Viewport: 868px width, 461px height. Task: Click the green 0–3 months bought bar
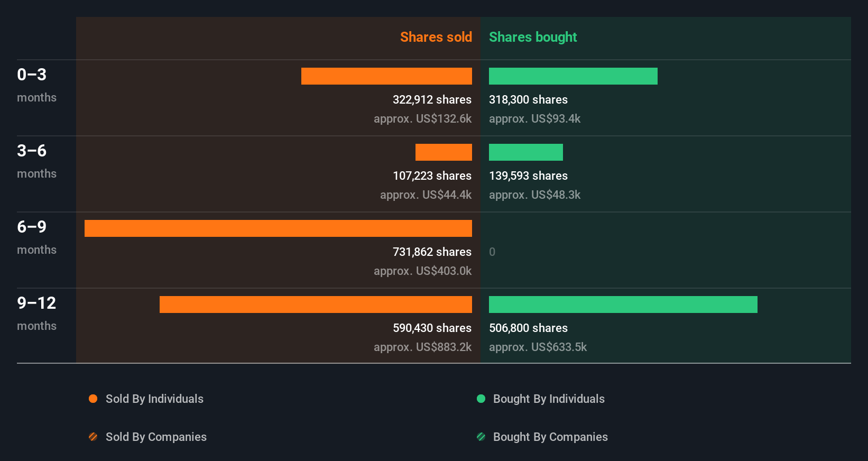(x=573, y=76)
